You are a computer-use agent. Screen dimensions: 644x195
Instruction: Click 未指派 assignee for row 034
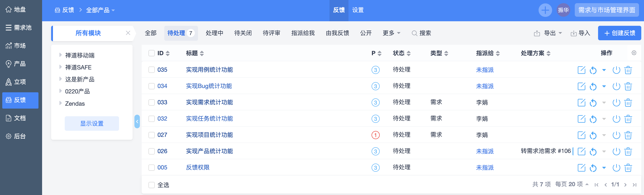(x=485, y=86)
